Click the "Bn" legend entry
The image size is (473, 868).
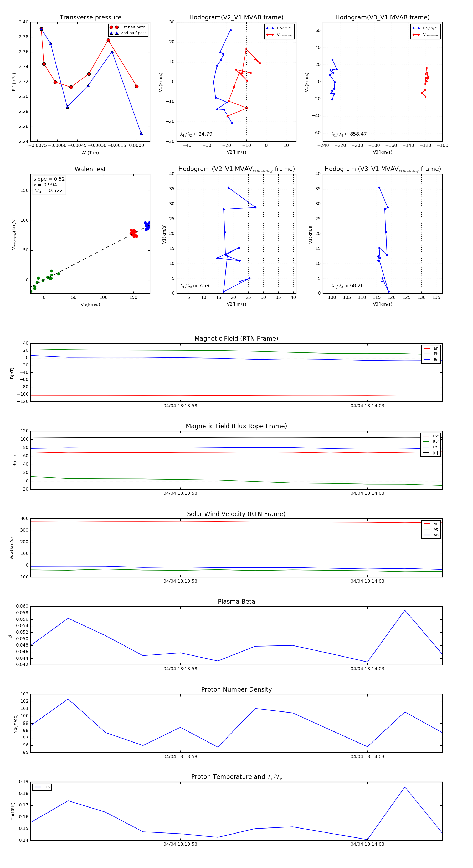[x=431, y=360]
